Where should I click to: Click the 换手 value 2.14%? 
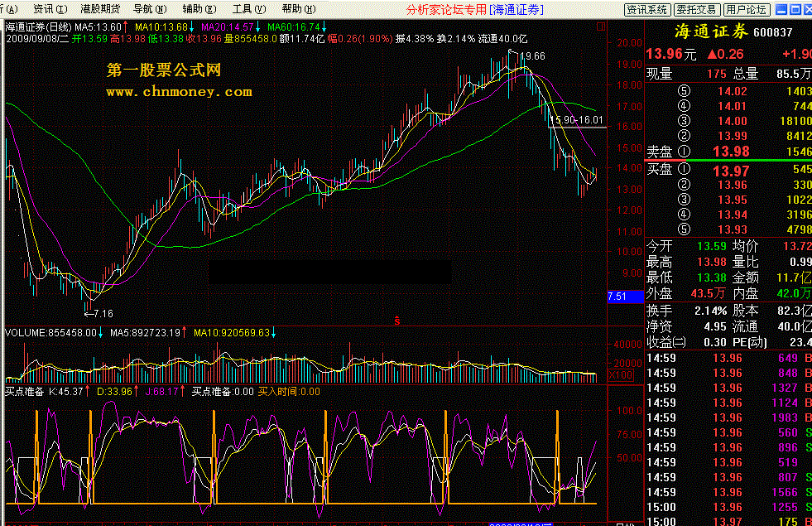(x=710, y=311)
